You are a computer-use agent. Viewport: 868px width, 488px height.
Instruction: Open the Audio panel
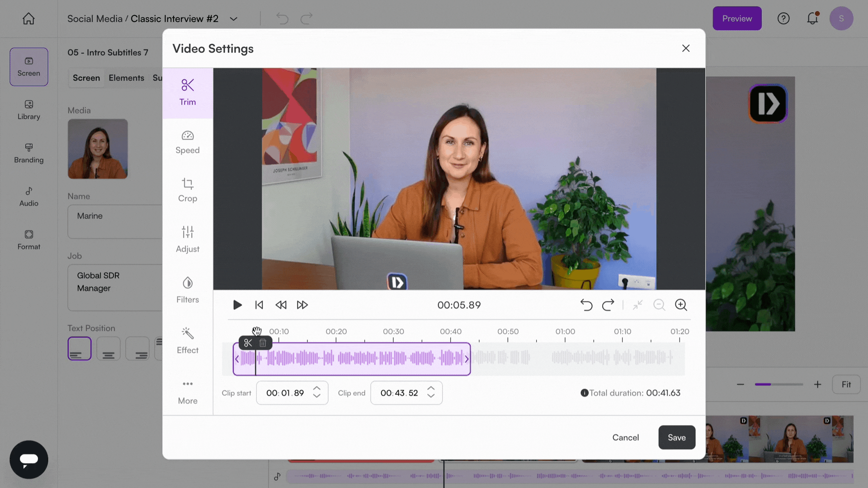click(x=29, y=197)
